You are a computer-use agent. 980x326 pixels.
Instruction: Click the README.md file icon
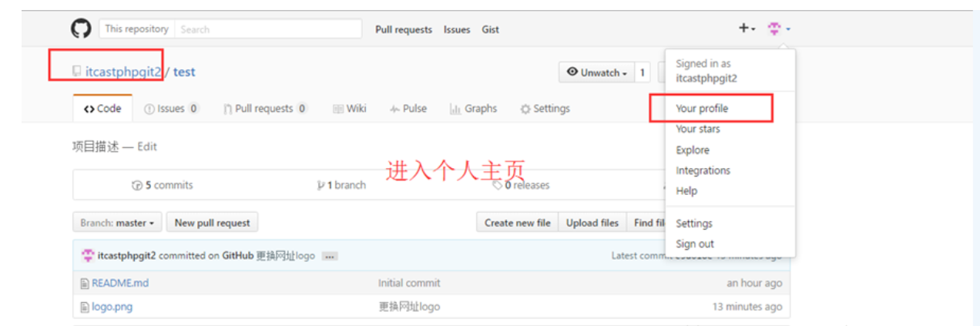tap(85, 283)
